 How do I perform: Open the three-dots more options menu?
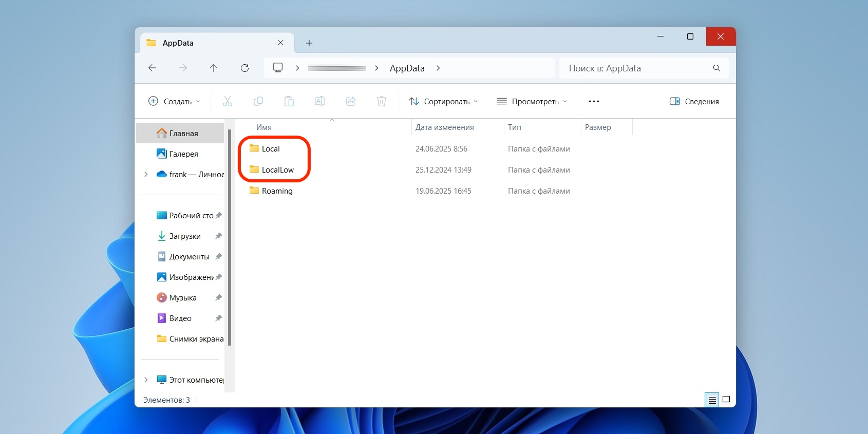(x=594, y=101)
